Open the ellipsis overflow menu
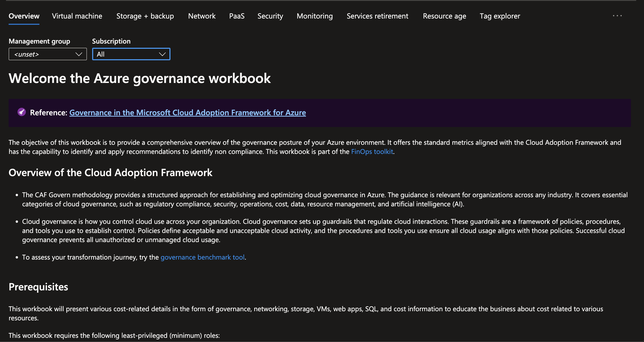Screen dimensions: 644x342 click(617, 16)
